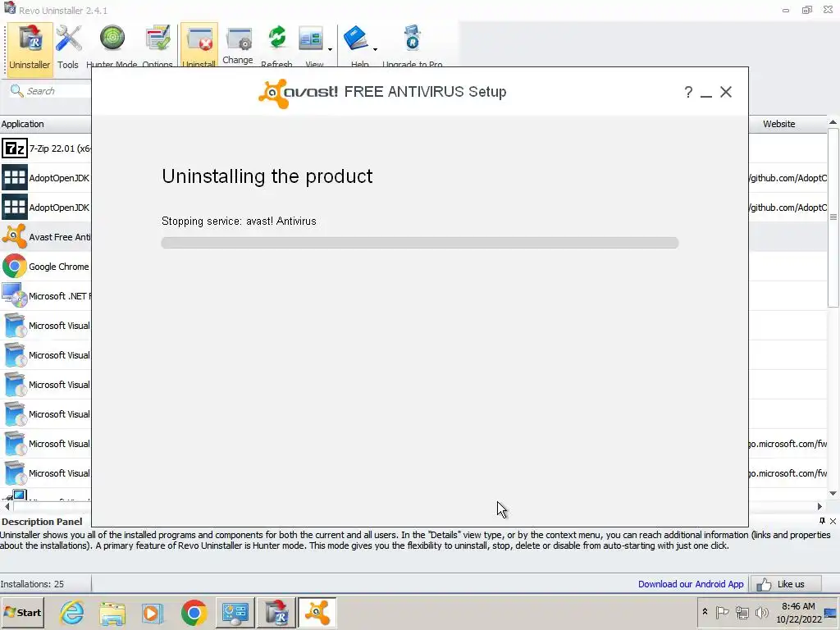Select the 7-Zip 22.01 entry icon
This screenshot has height=630, width=840.
(x=15, y=148)
